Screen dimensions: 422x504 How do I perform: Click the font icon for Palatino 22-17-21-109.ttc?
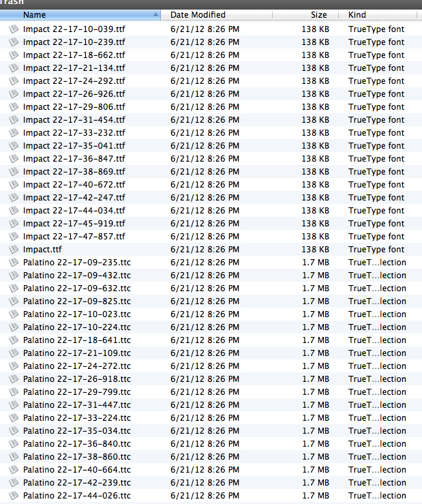pos(14,353)
